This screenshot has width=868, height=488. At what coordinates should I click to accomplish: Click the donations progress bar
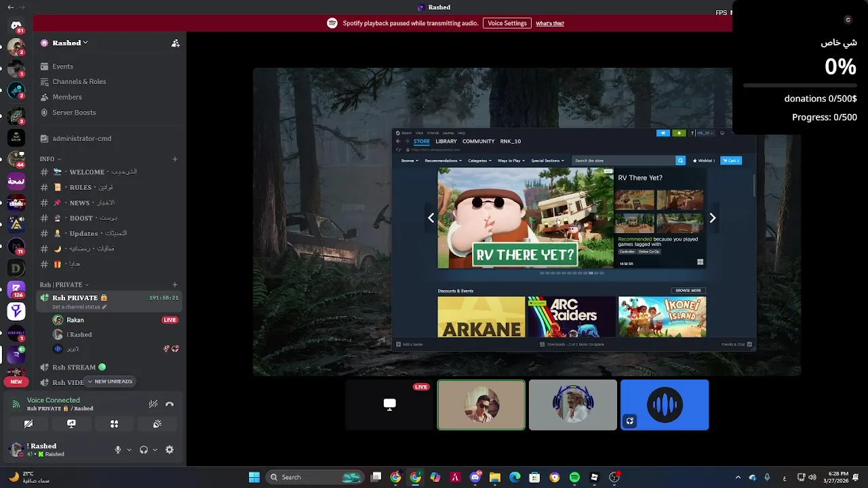[800, 86]
